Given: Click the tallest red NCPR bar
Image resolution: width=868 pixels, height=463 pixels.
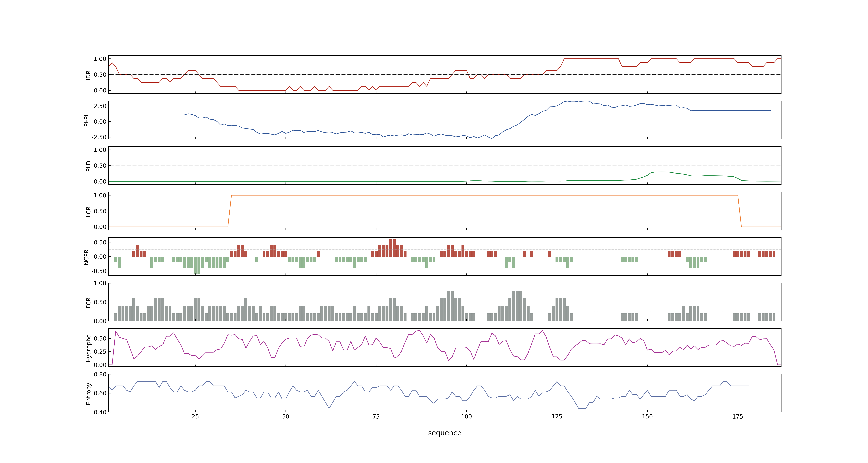Looking at the screenshot, I should point(392,248).
